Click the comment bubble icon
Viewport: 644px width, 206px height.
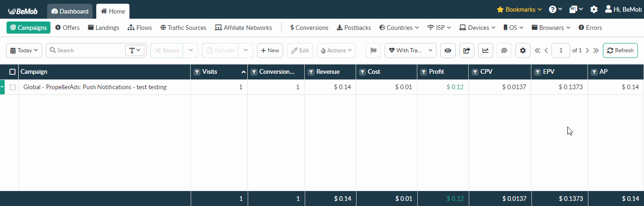click(504, 50)
